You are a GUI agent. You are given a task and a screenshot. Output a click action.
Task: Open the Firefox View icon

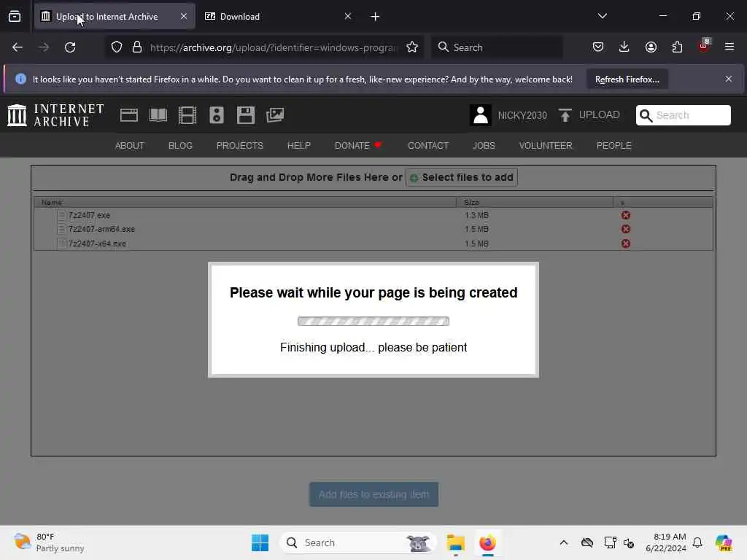click(15, 16)
